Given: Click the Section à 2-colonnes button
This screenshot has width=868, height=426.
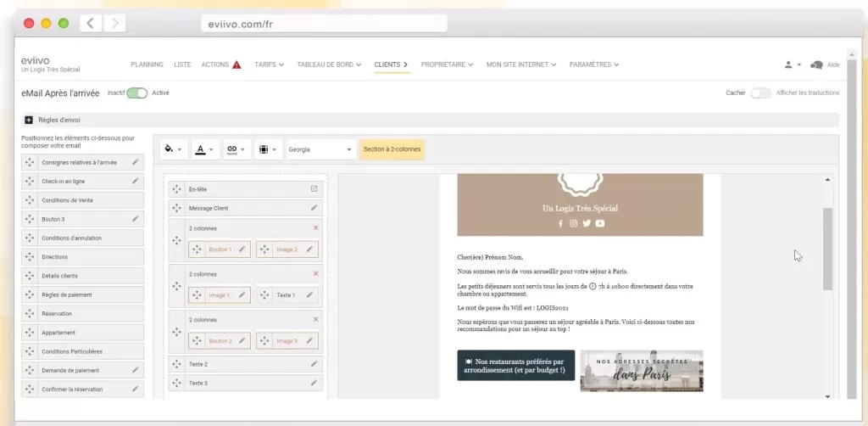Looking at the screenshot, I should tap(392, 149).
